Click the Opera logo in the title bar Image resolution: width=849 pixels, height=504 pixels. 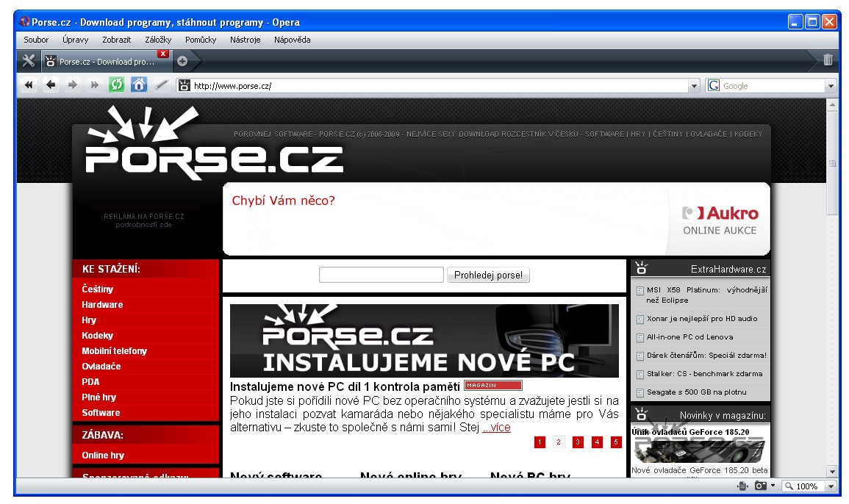pos(24,21)
